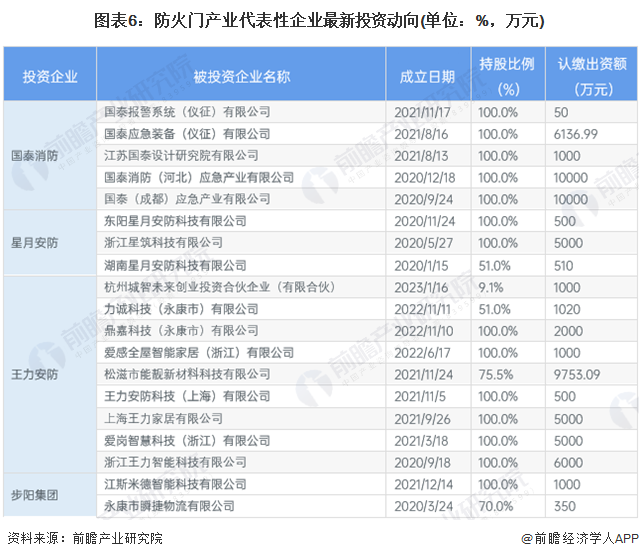Click 国泰应急装备（仪征）有限公司
This screenshot has width=639, height=559.
click(187, 134)
